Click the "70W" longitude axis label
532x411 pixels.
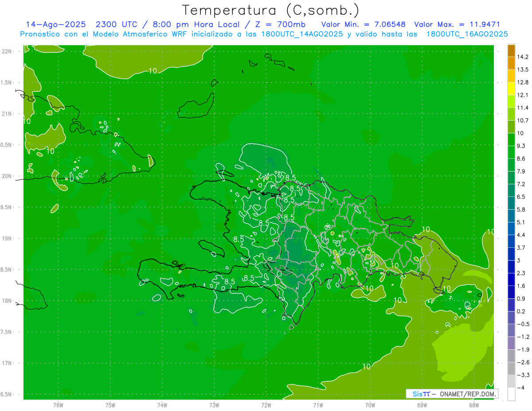370,405
